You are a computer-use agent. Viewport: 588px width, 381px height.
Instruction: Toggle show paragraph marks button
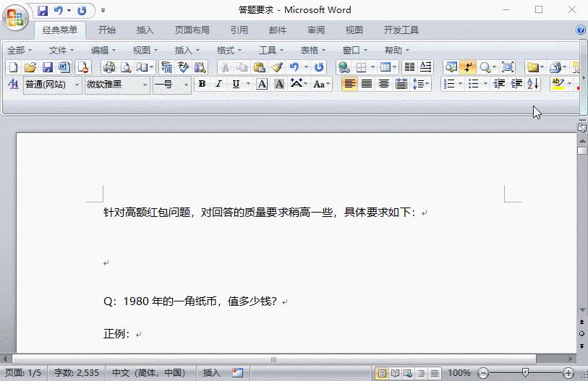click(x=468, y=67)
